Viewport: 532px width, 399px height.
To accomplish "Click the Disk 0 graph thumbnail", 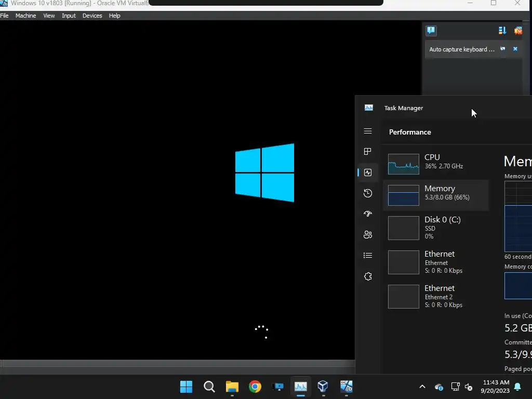I will [x=403, y=228].
